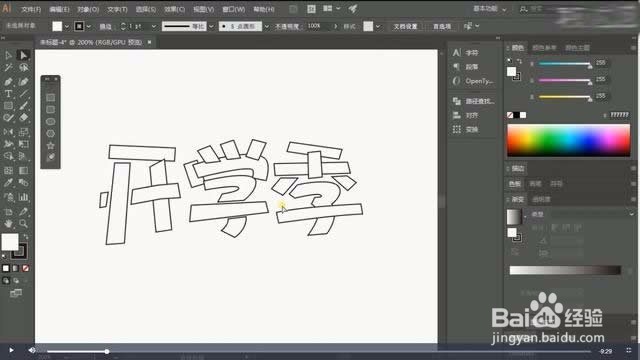Select the Direct Selection tool

pyautogui.click(x=23, y=55)
